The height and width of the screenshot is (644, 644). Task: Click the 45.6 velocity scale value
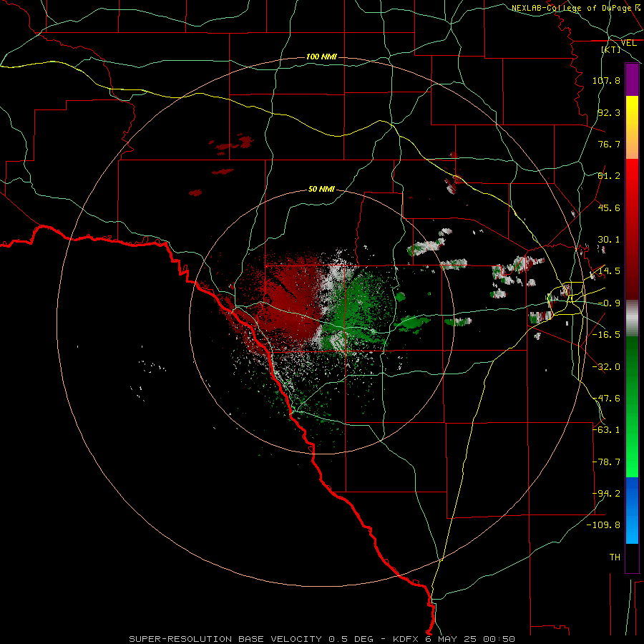click(609, 208)
